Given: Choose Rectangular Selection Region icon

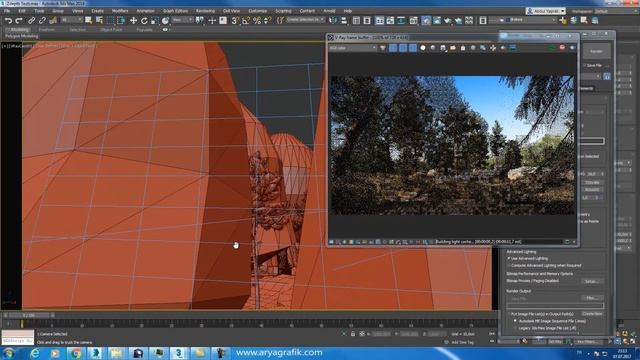Looking at the screenshot, I should (110, 20).
